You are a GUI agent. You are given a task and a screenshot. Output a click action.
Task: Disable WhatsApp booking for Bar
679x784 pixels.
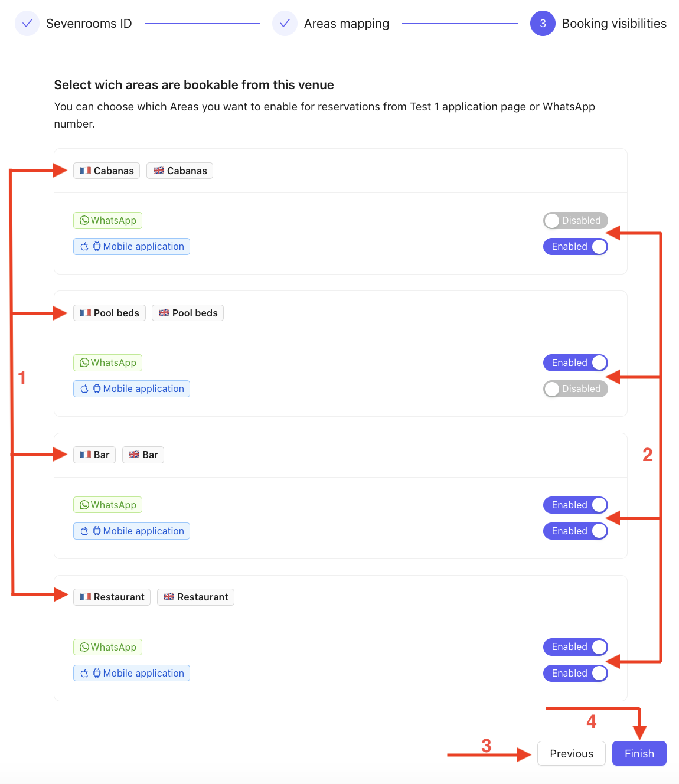(575, 505)
